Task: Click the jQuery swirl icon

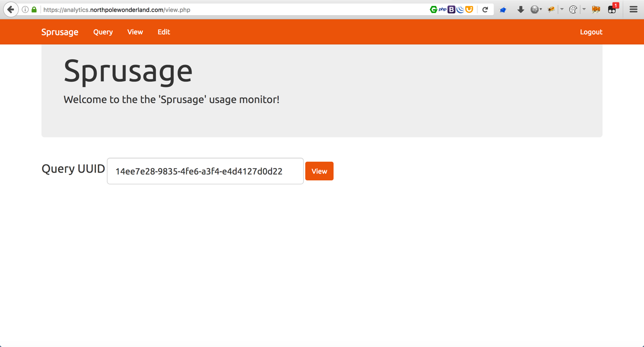Action: (460, 9)
